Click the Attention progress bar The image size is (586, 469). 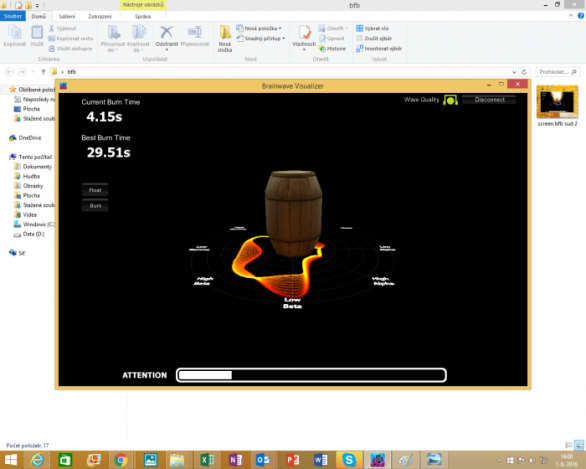tap(311, 375)
